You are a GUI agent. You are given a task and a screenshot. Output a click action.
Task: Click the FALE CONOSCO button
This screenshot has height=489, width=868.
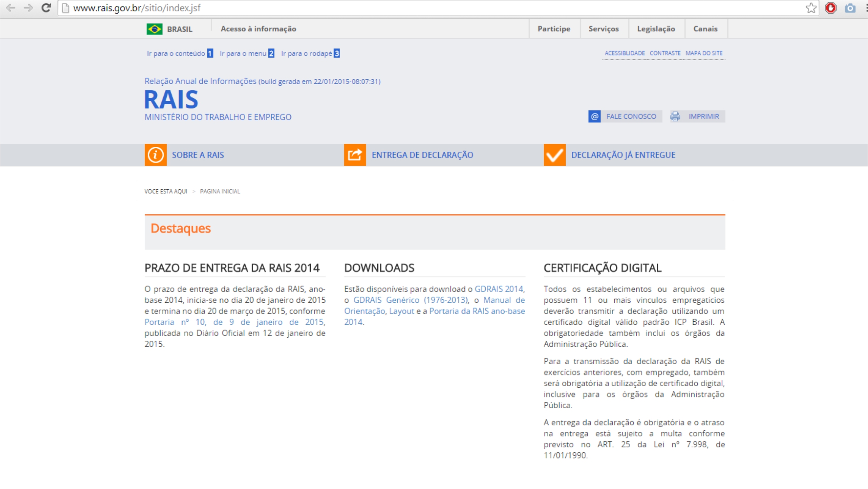[x=625, y=116]
